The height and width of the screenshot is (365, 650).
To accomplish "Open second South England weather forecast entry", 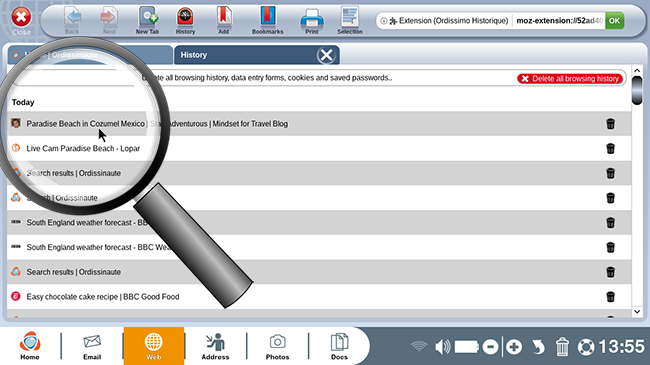I will [319, 247].
